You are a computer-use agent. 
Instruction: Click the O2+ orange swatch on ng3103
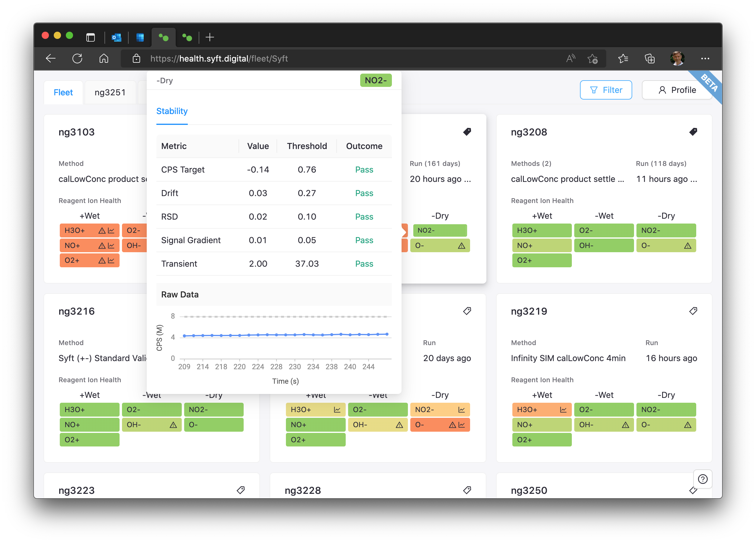coord(89,261)
